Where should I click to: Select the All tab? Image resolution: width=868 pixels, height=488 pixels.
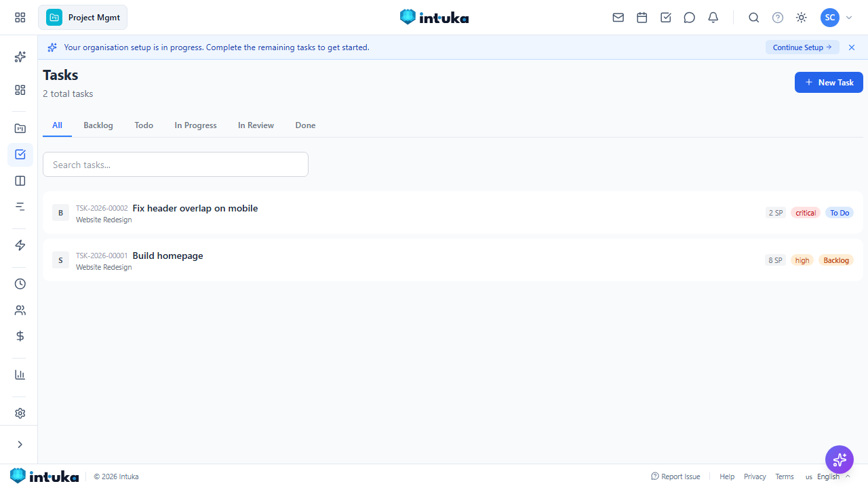57,125
